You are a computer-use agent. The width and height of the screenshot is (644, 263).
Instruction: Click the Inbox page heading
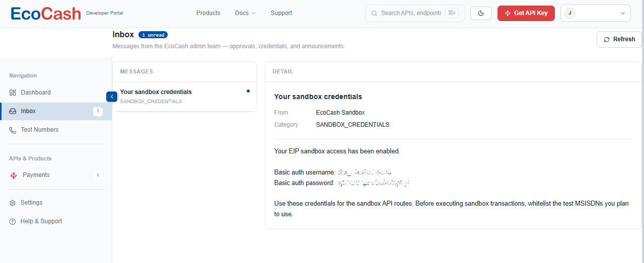tap(123, 35)
